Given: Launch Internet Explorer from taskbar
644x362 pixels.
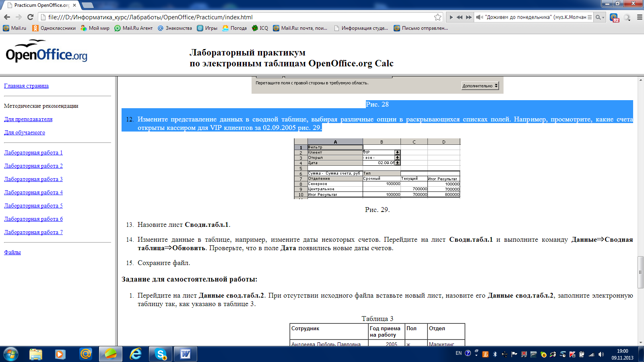Looking at the screenshot, I should click(x=136, y=354).
